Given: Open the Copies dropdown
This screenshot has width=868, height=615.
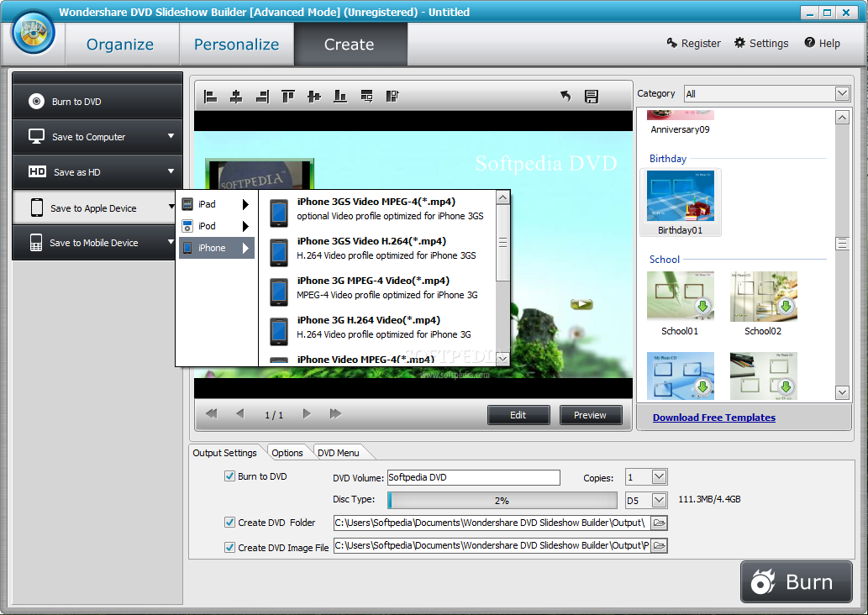Looking at the screenshot, I should (x=658, y=476).
